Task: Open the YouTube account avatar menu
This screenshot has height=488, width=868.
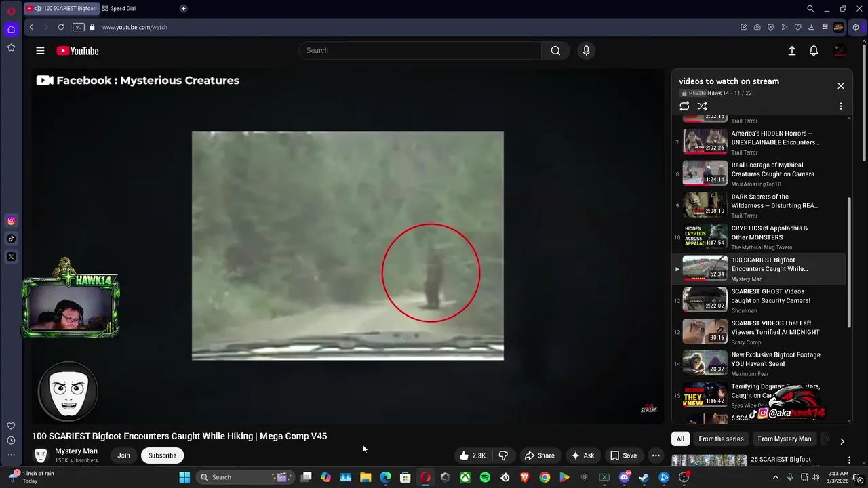Action: (x=840, y=51)
